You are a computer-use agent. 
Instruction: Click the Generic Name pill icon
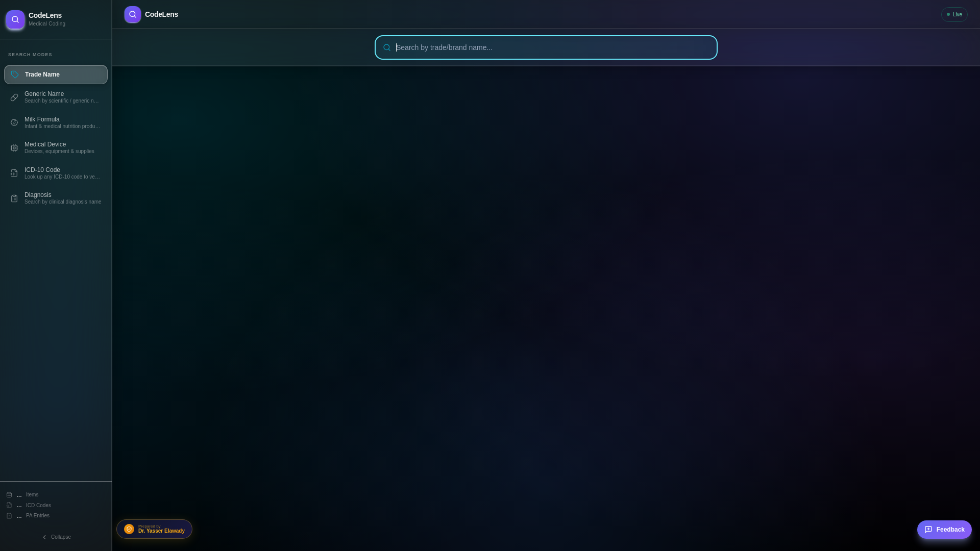coord(14,97)
